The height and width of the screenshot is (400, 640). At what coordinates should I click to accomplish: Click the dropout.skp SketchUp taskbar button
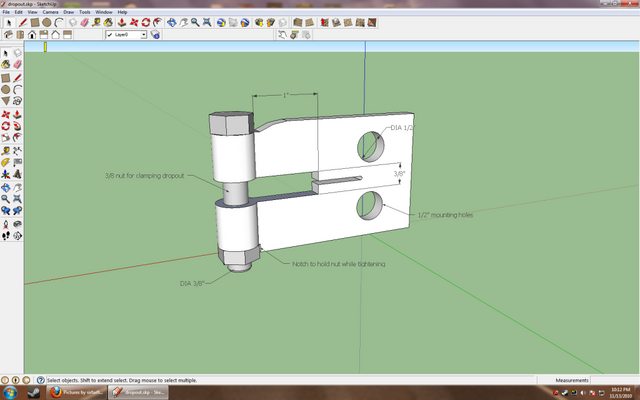point(138,393)
